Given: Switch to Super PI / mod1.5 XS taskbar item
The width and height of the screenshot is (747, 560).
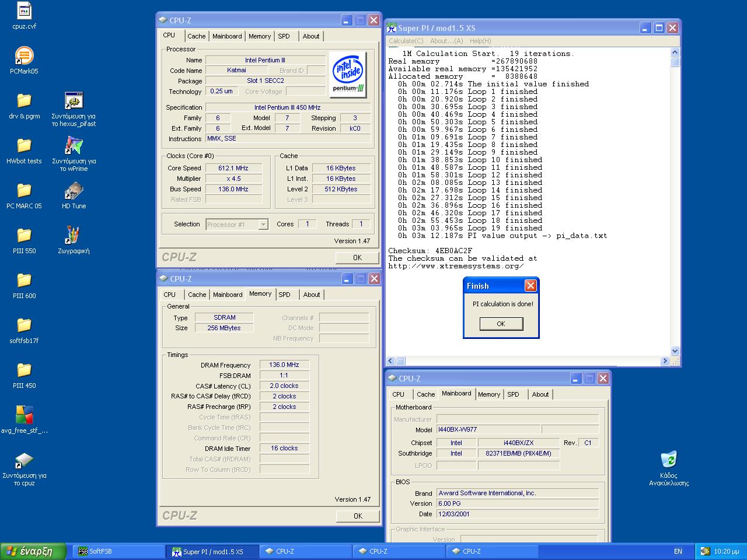Looking at the screenshot, I should pos(212,551).
